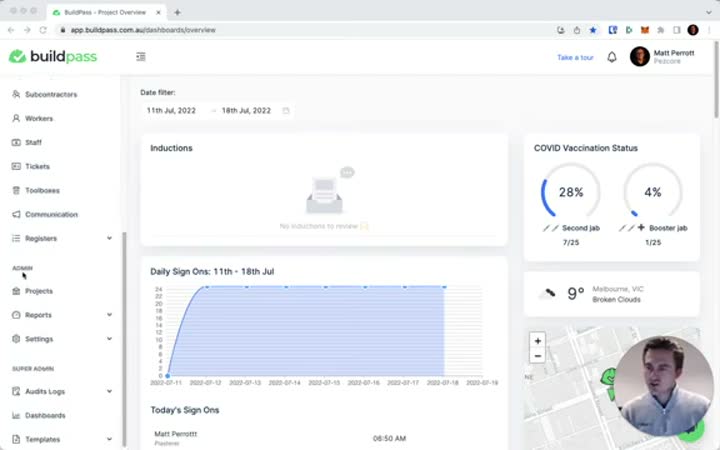Open the Dashboards page
720x450 pixels.
point(45,415)
